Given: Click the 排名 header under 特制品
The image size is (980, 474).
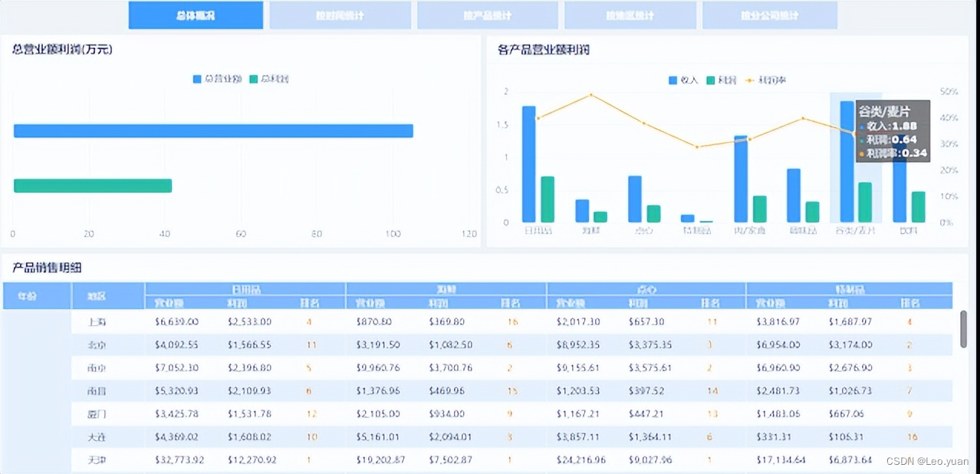Looking at the screenshot, I should click(x=912, y=302).
